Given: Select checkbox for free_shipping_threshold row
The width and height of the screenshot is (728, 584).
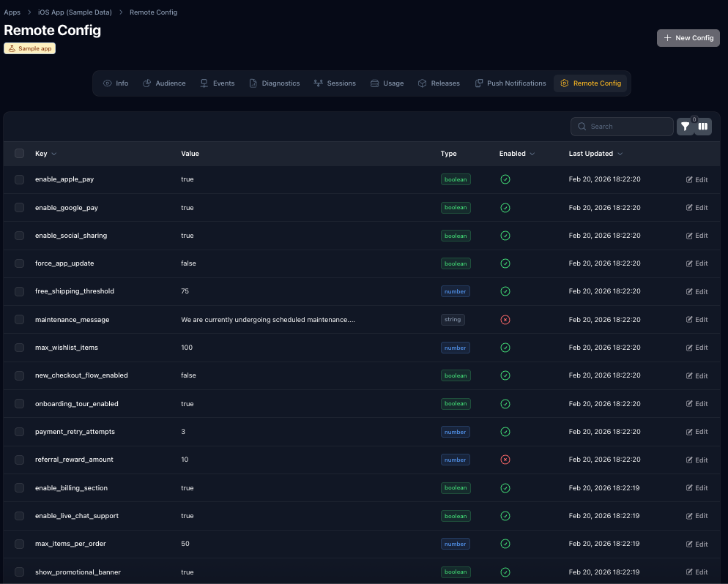Looking at the screenshot, I should pos(20,291).
